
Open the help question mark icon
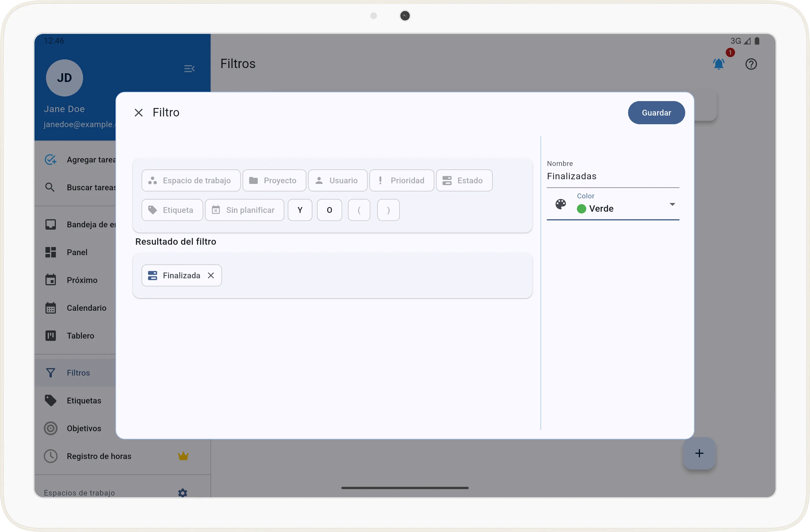coord(751,64)
